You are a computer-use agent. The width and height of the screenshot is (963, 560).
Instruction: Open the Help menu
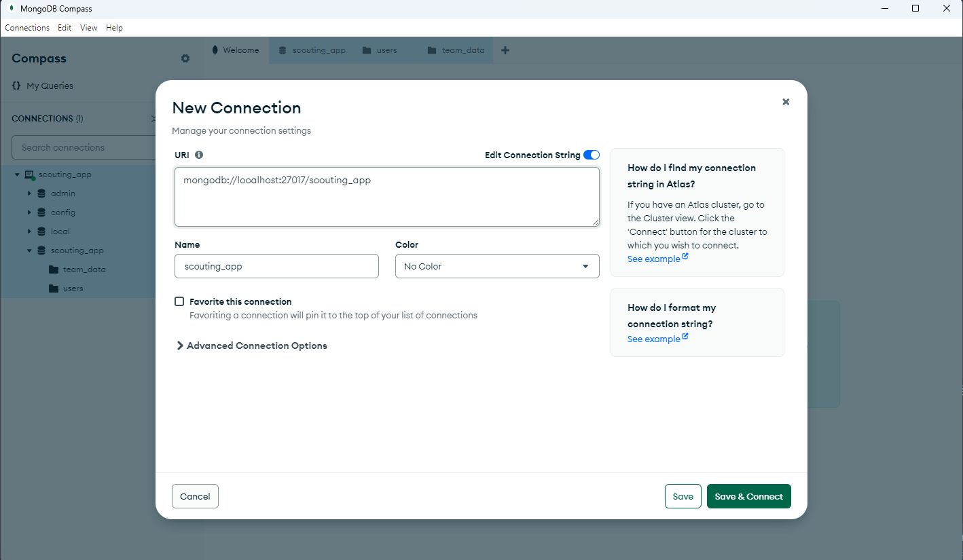115,28
